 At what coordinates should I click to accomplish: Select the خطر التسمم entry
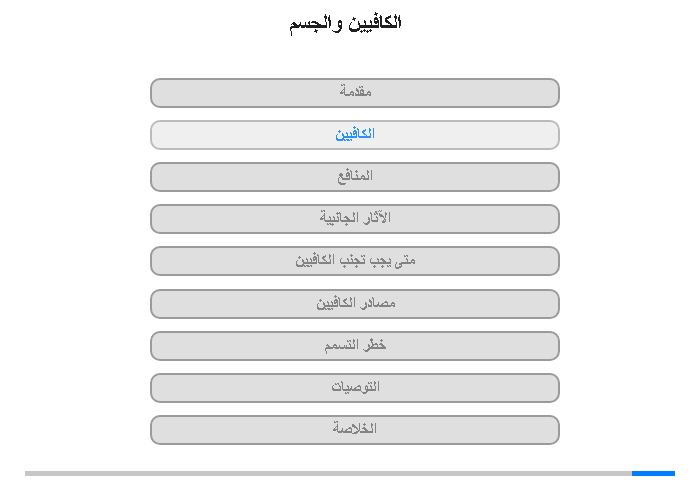point(355,346)
